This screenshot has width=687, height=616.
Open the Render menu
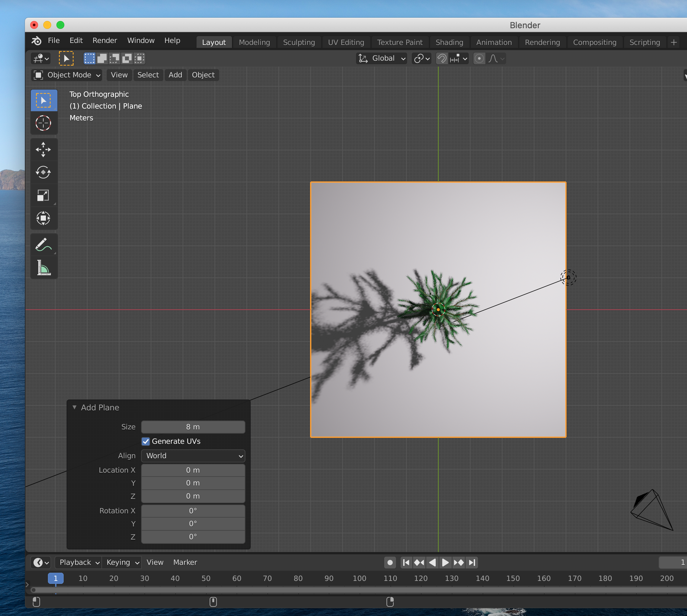pos(105,41)
